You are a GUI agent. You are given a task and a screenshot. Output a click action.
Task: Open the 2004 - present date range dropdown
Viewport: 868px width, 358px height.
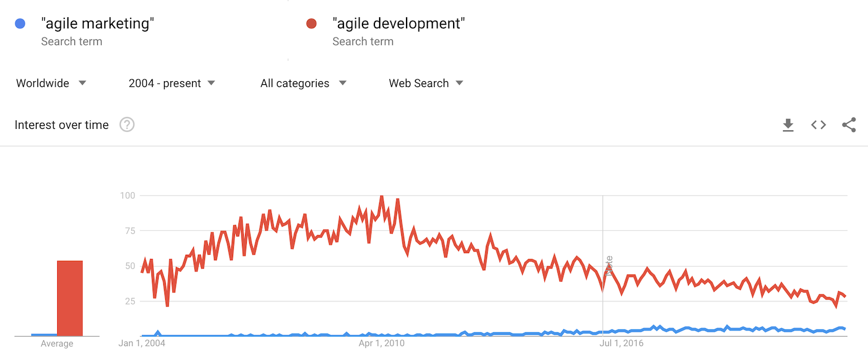[x=172, y=83]
